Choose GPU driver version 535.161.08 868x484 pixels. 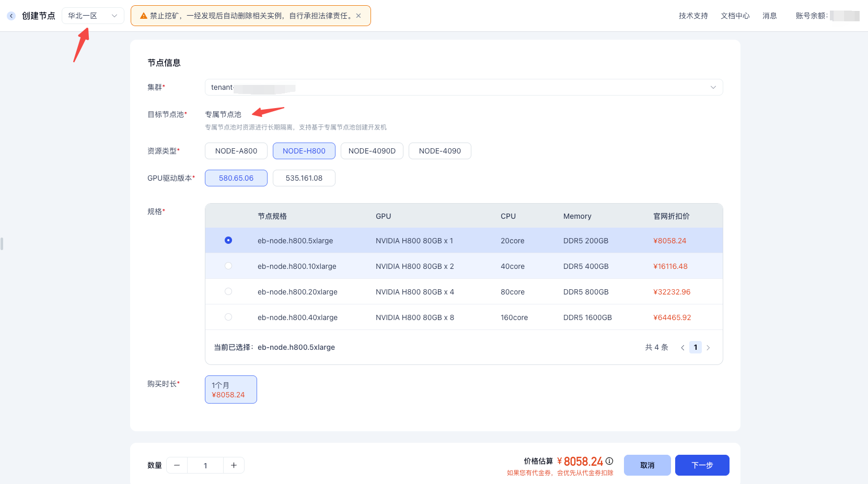click(304, 178)
